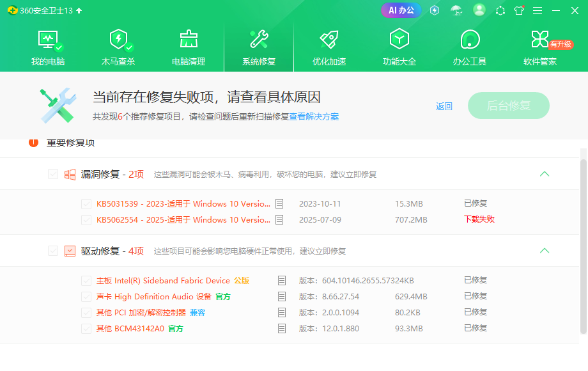Click the 兼容 tag

point(197,313)
